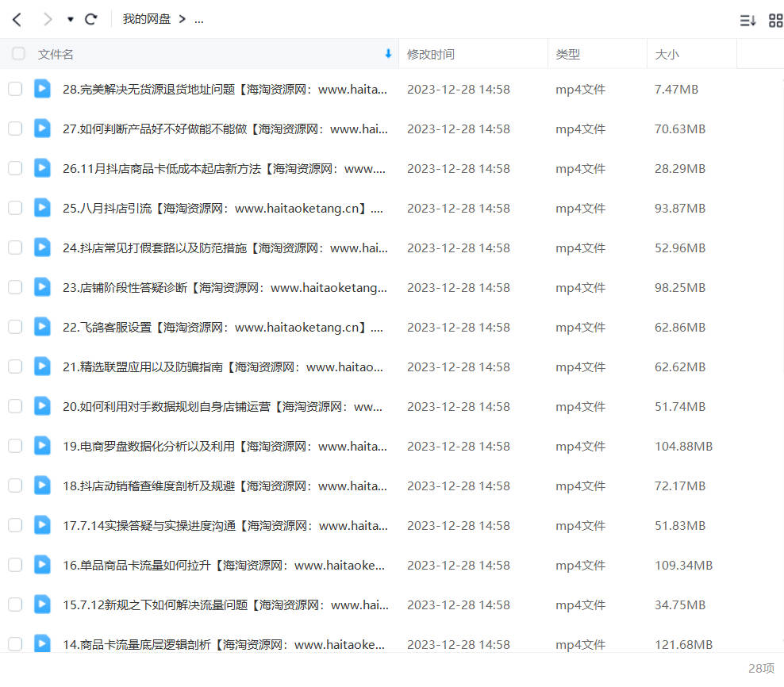Viewport: 784px width, 687px height.
Task: Click video icon of 22.飞鸽客服设置
Action: [42, 327]
